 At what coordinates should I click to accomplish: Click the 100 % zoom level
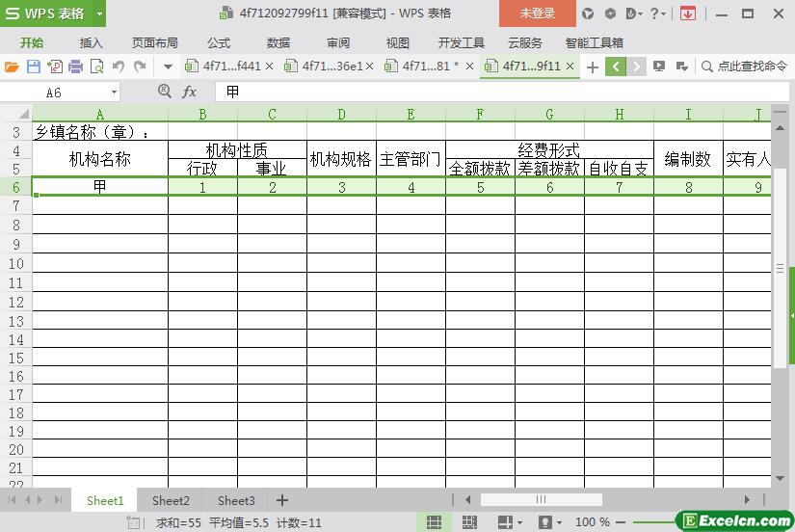pyautogui.click(x=592, y=521)
